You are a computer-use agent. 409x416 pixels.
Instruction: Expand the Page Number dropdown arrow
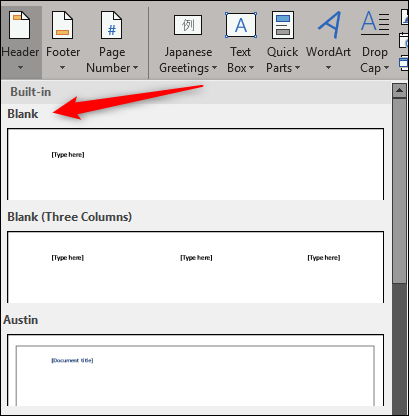pyautogui.click(x=135, y=68)
